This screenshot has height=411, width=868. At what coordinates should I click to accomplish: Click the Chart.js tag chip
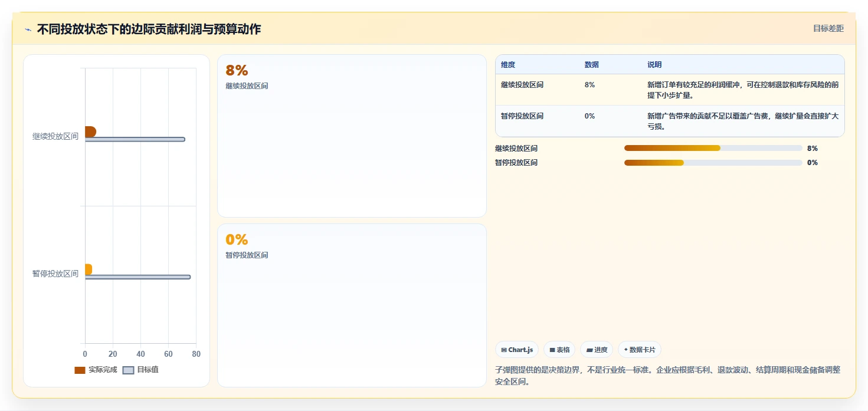(517, 350)
